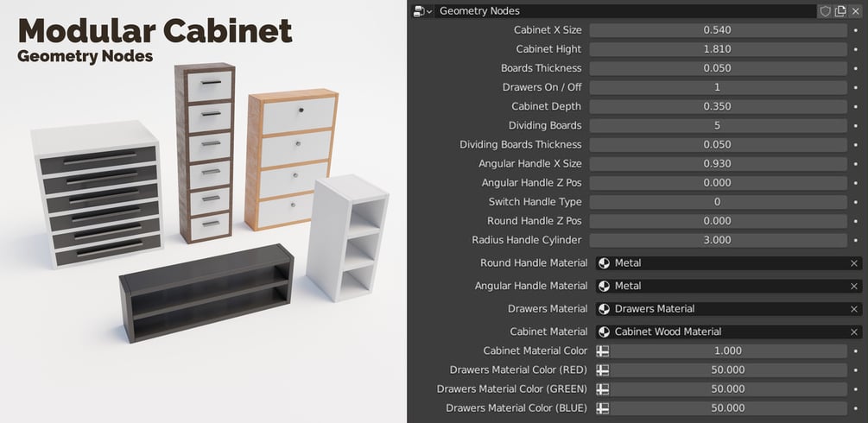Viewport: 868px width, 423px height.
Task: Click animate dot for Cabinet Depth
Action: 856,106
